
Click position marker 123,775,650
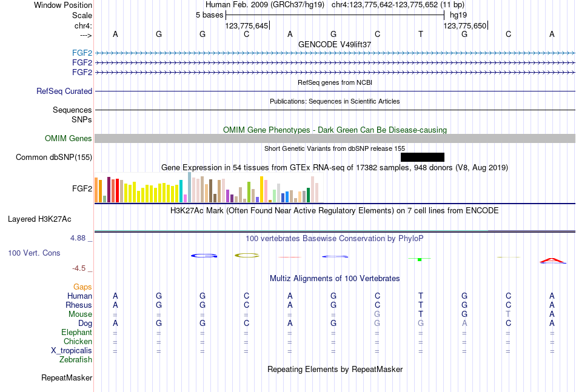click(465, 25)
